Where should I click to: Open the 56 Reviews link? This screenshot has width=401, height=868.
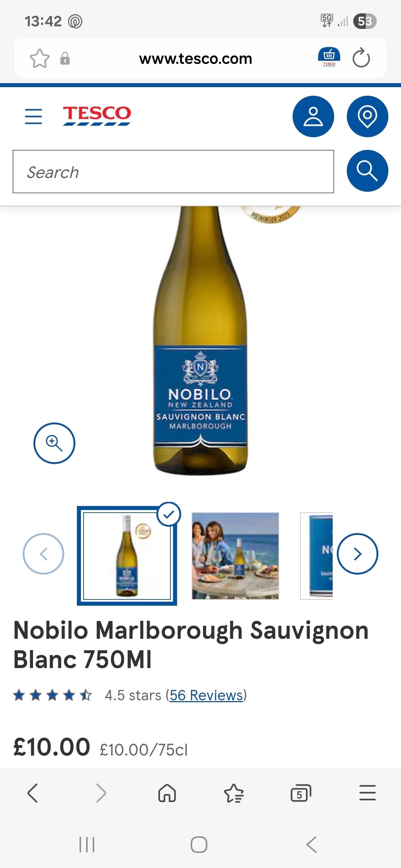pyautogui.click(x=206, y=695)
